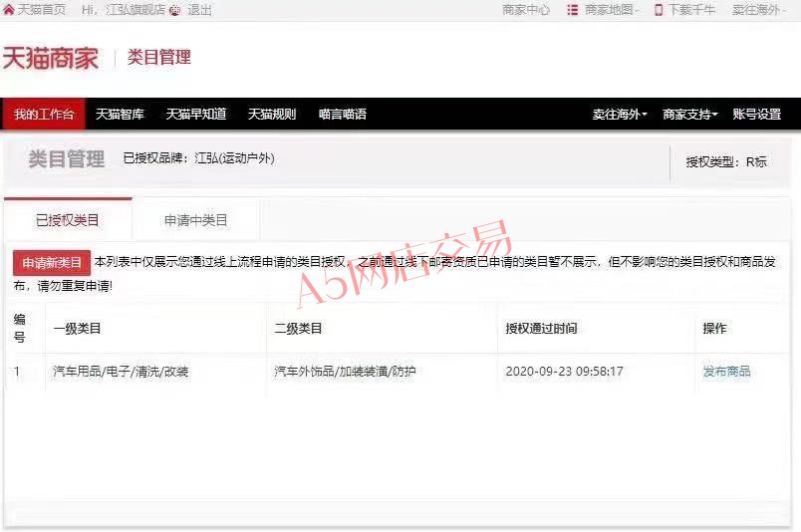This screenshot has height=532, width=801.
Task: Expand the 商家地图 dropdown
Action: 611,10
